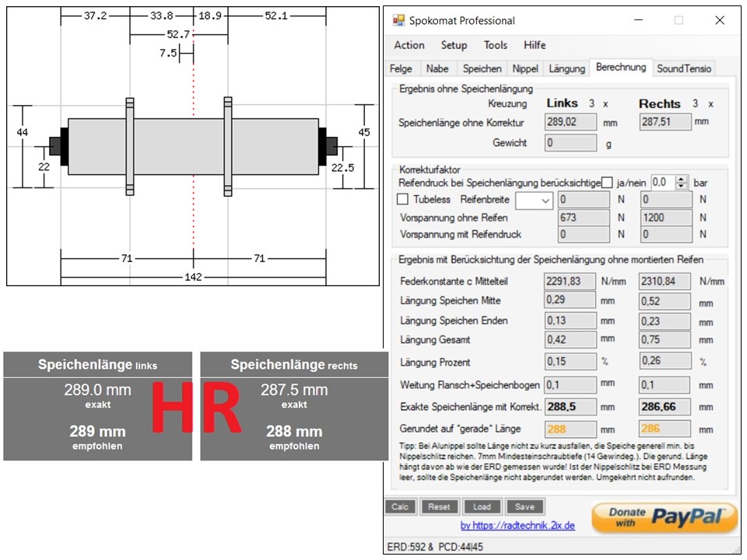Click the right Speichenlänge ohne Korrektur field 287,51
The height and width of the screenshot is (560, 747).
tap(665, 122)
